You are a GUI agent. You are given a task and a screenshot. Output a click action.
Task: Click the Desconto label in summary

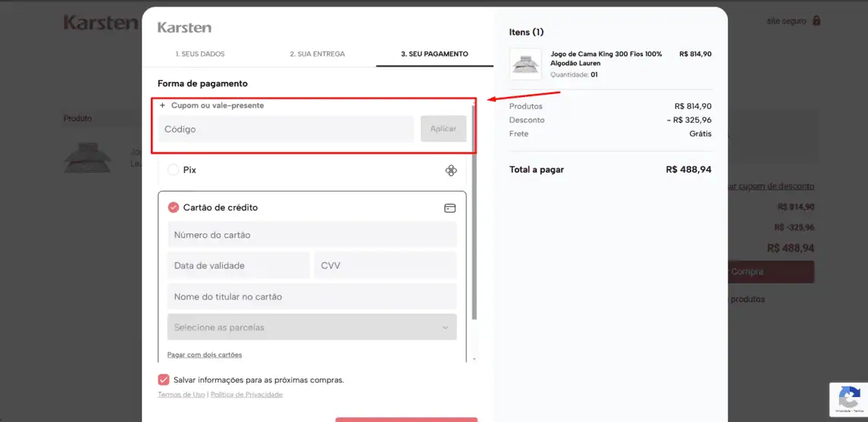click(x=527, y=120)
